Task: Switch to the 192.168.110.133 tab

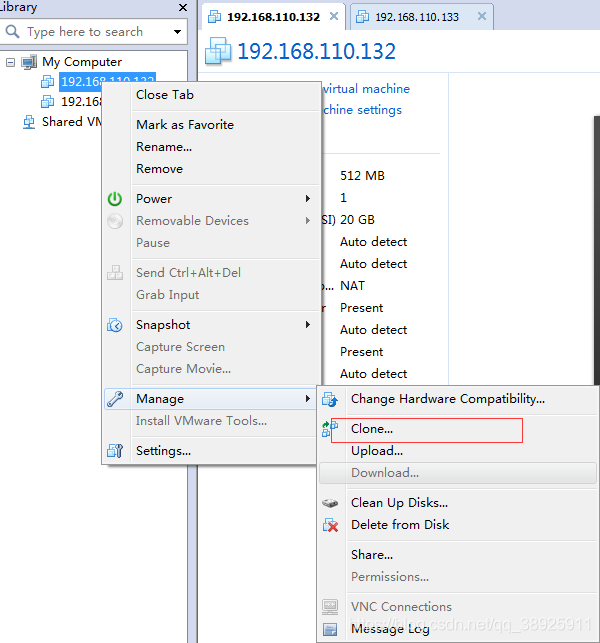Action: pos(422,17)
